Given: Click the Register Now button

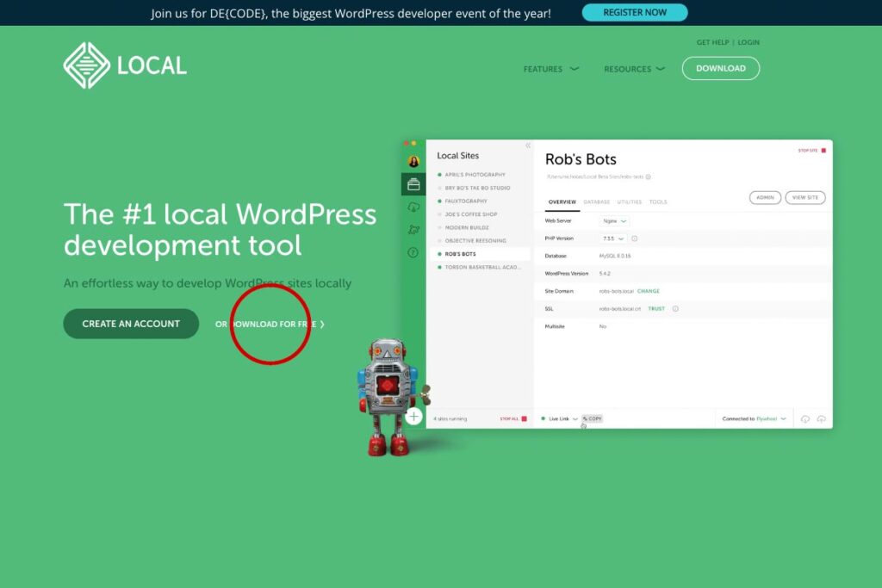Looking at the screenshot, I should [635, 12].
